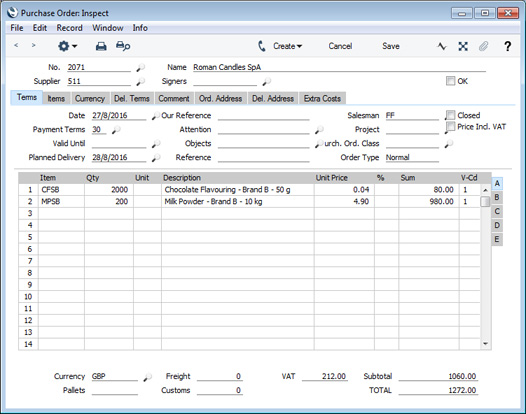
Task: Toggle Price Incl. VAT checkbox
Action: tap(451, 126)
